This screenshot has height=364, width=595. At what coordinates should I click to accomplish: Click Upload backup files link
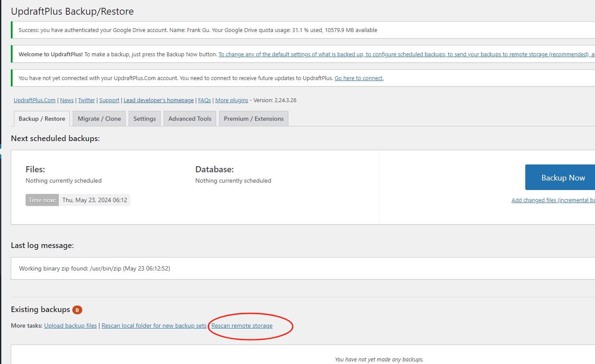[71, 325]
